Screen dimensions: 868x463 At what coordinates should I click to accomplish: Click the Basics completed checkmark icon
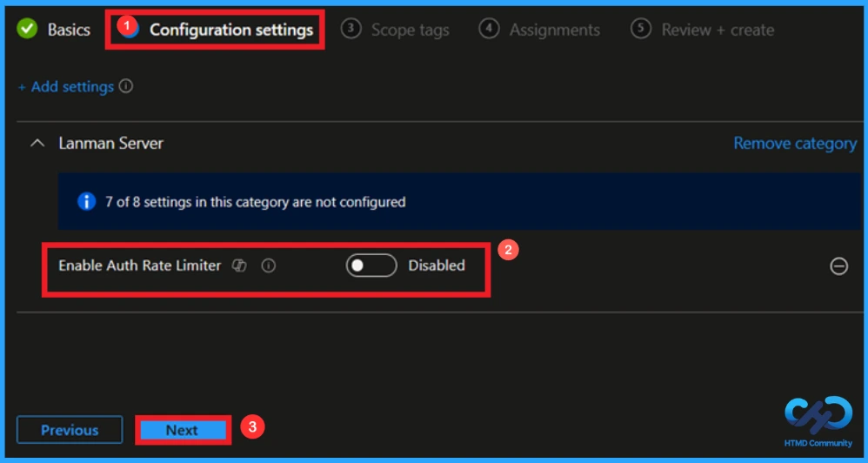(27, 29)
